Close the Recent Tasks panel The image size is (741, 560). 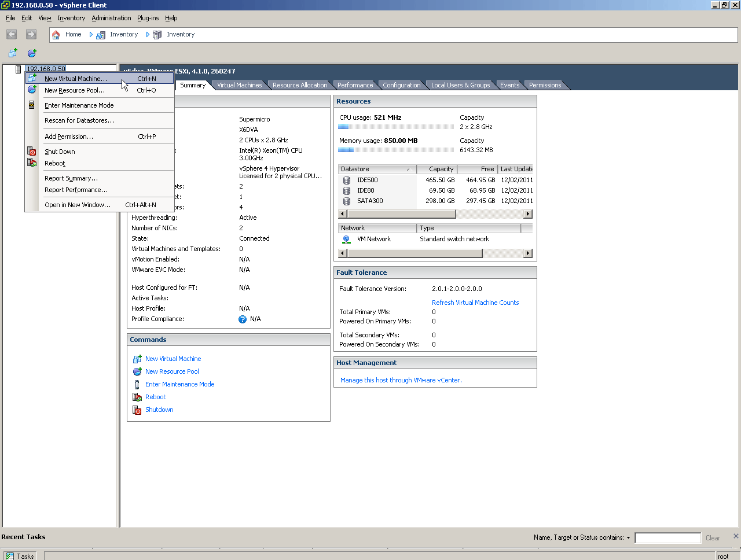point(736,536)
